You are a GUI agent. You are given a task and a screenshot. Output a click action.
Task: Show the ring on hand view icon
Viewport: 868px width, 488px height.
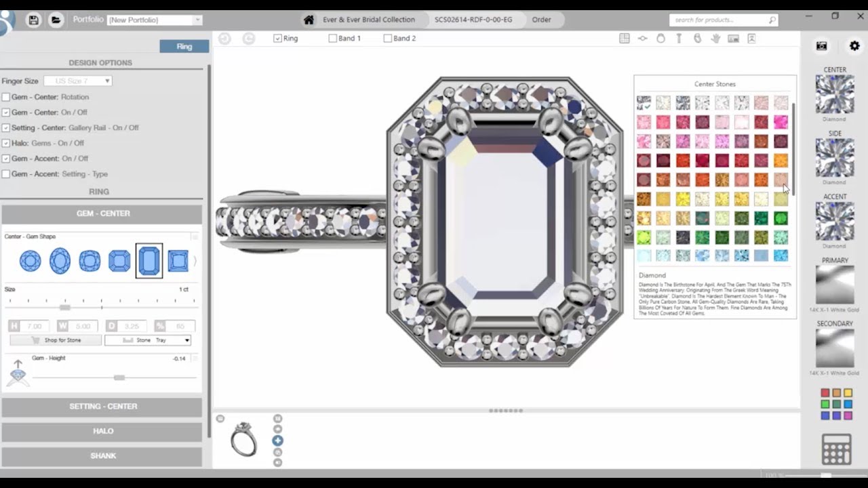tap(715, 39)
